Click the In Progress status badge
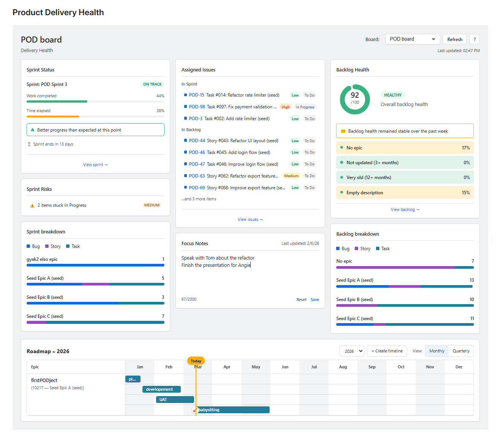Image resolution: width=504 pixels, height=444 pixels. (x=305, y=107)
